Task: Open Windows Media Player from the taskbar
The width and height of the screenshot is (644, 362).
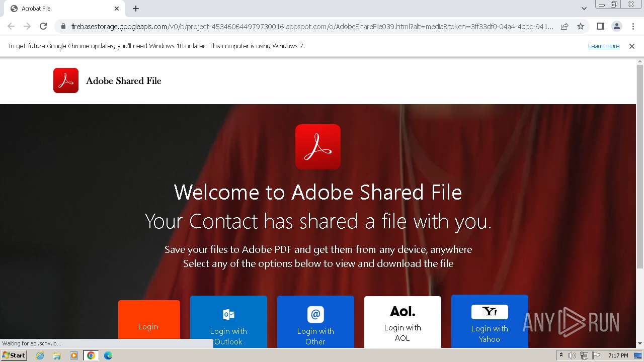Action: click(73, 355)
